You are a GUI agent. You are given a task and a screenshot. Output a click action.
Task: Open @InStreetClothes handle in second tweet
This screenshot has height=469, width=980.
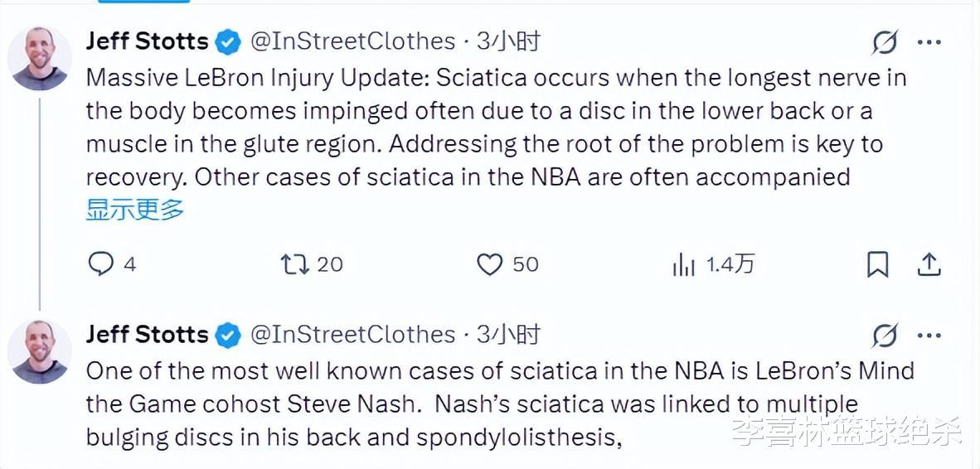pos(353,334)
